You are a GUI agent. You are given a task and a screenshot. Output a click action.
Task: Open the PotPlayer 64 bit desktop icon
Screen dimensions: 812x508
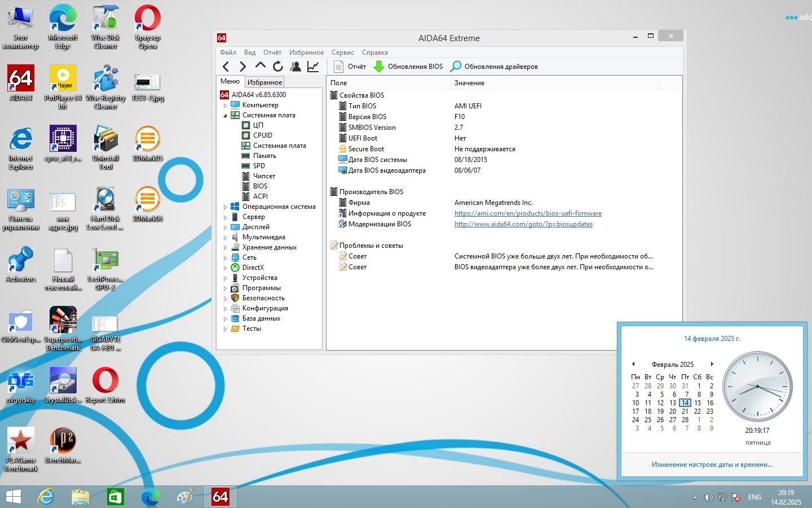point(63,86)
